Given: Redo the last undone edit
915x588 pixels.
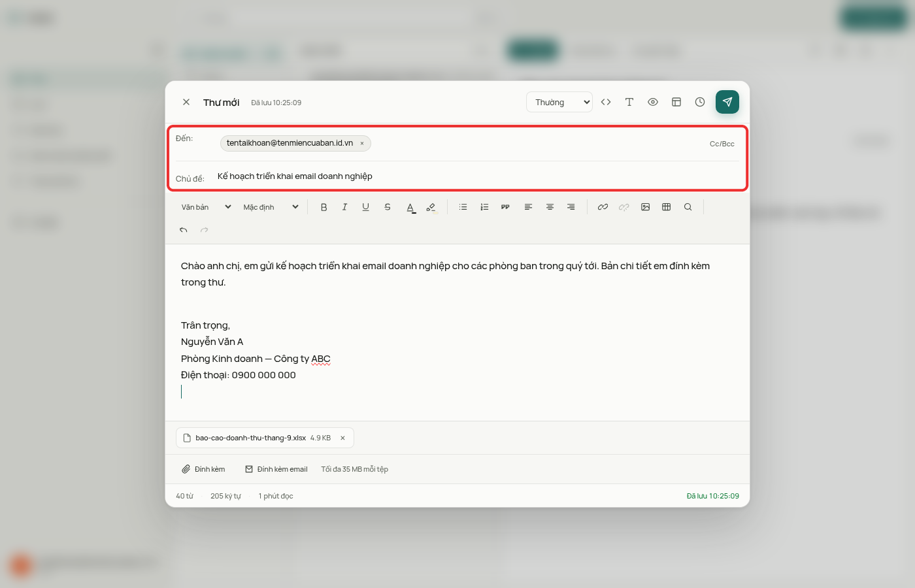Looking at the screenshot, I should 205,230.
